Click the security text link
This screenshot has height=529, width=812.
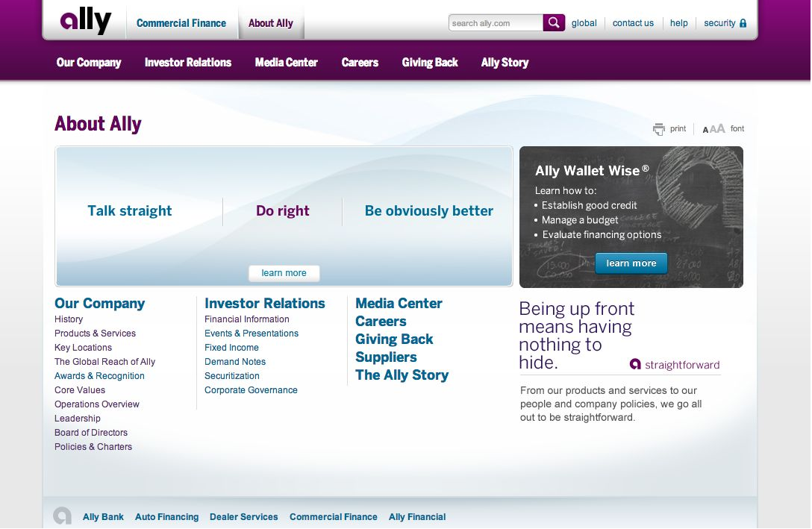click(x=719, y=23)
